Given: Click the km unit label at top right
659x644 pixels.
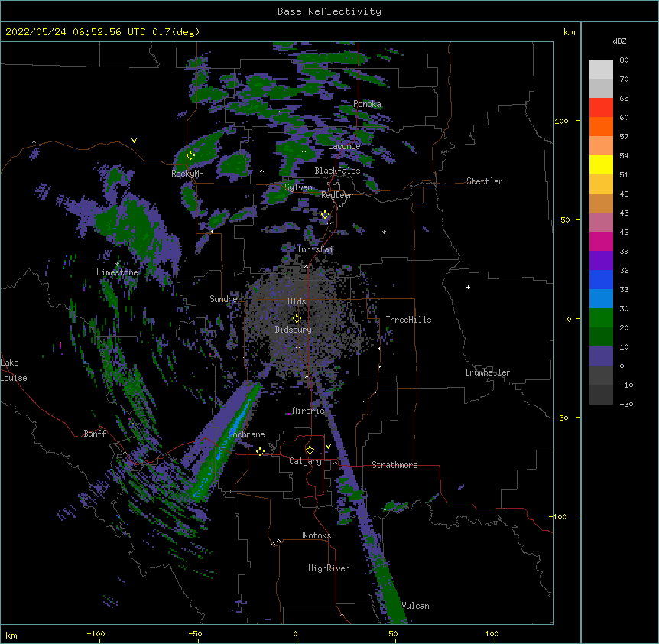Looking at the screenshot, I should point(569,32).
